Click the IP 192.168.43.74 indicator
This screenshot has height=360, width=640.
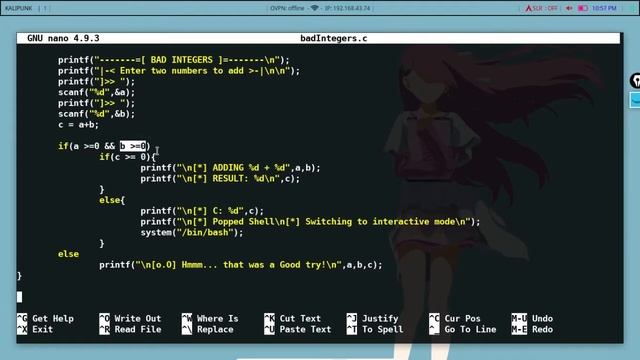(348, 8)
